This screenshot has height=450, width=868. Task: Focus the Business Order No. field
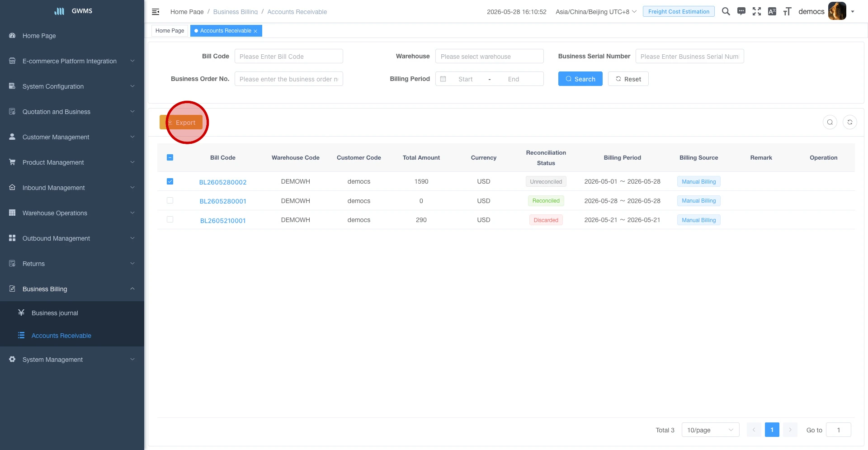pos(289,79)
